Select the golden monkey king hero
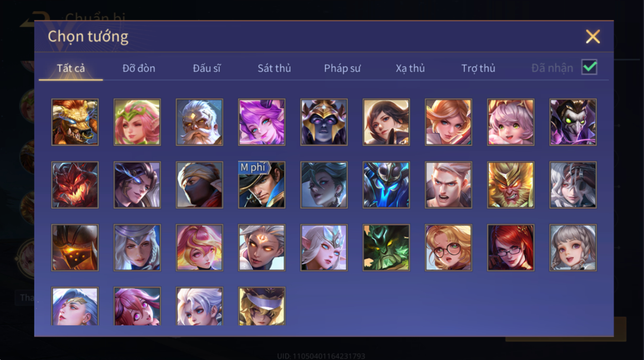This screenshot has width=644, height=360. (511, 185)
